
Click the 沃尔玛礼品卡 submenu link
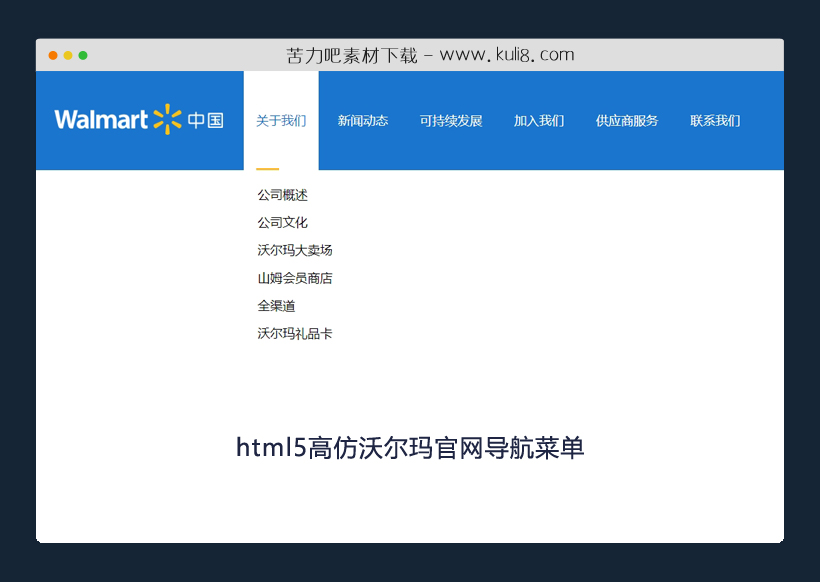295,333
